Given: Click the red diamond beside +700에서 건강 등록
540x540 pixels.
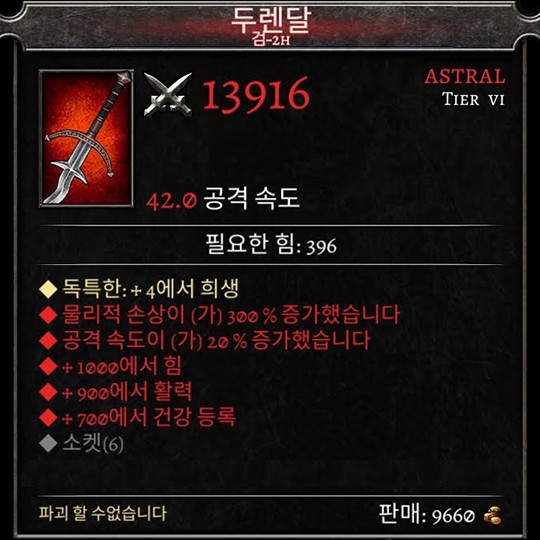Looking at the screenshot, I should pyautogui.click(x=48, y=417).
